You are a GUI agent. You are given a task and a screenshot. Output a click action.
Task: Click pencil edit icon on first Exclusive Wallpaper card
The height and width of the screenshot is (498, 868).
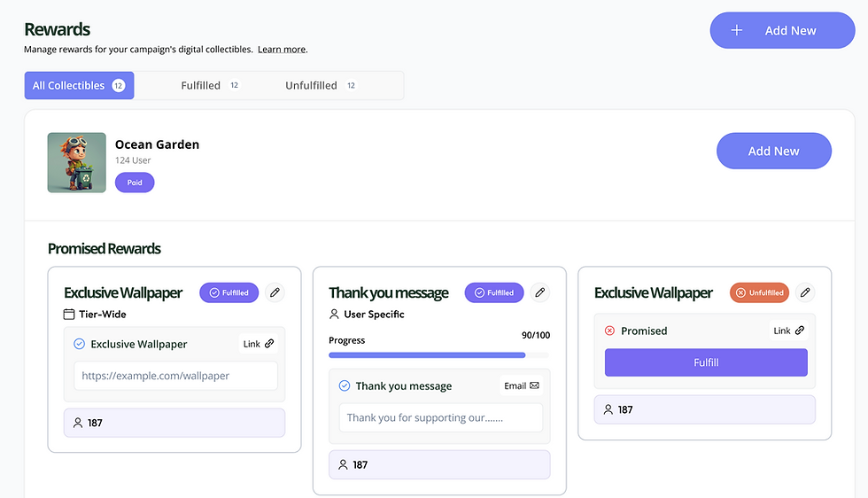275,292
